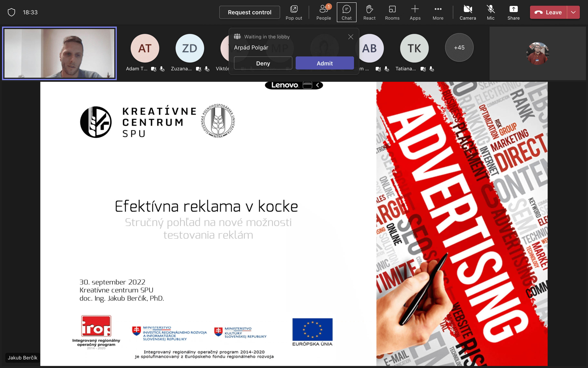Image resolution: width=588 pixels, height=368 pixels.
Task: Click the Lenovo logo on the overlay bar
Action: pyautogui.click(x=285, y=85)
